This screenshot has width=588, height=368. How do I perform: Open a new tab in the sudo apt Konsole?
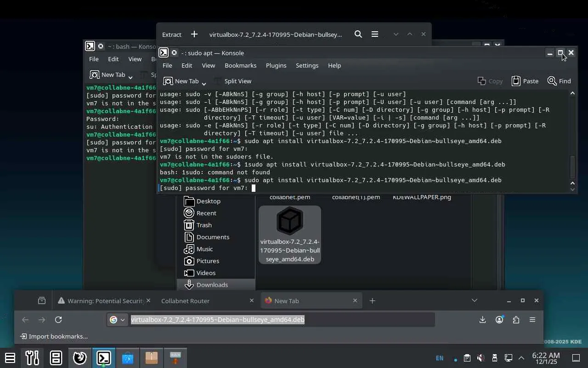point(181,81)
